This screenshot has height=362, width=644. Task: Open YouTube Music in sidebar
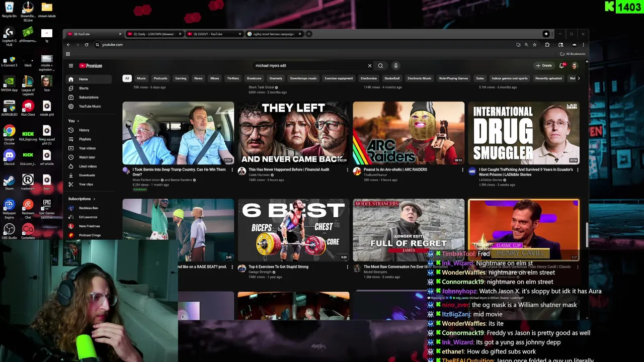point(89,107)
